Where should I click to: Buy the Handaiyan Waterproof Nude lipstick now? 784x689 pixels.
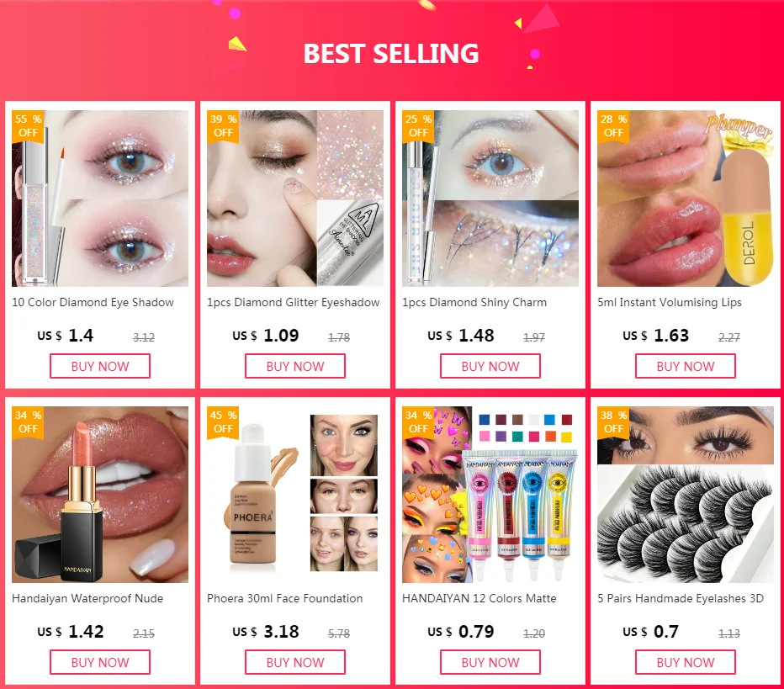(x=100, y=662)
